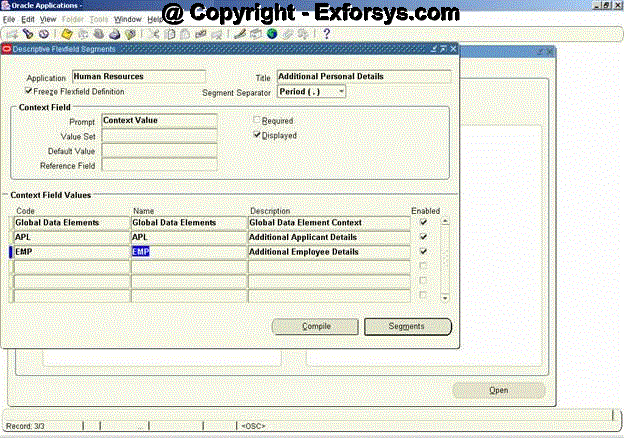Click the Segments button
This screenshot has height=438, width=624.
tap(407, 326)
